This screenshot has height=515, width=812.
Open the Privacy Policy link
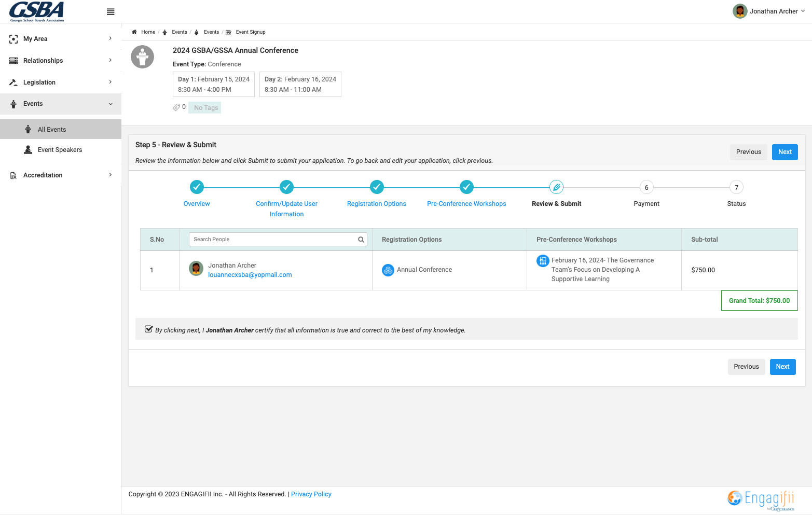click(311, 494)
